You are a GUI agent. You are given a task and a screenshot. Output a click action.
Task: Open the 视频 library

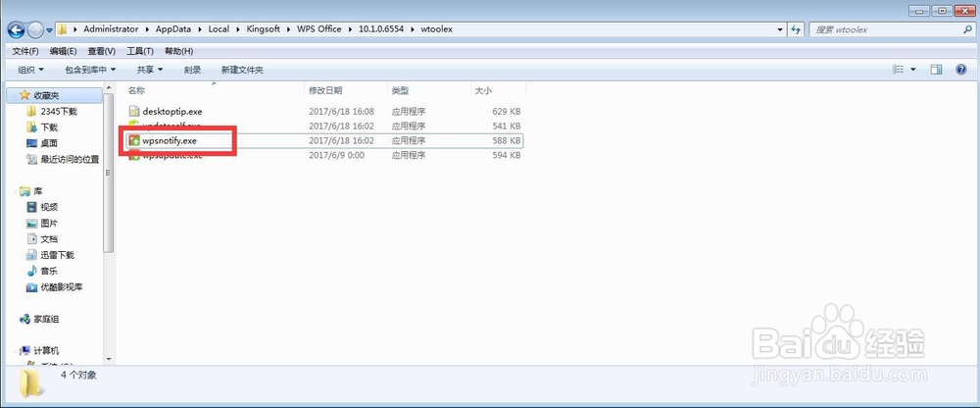pos(49,207)
